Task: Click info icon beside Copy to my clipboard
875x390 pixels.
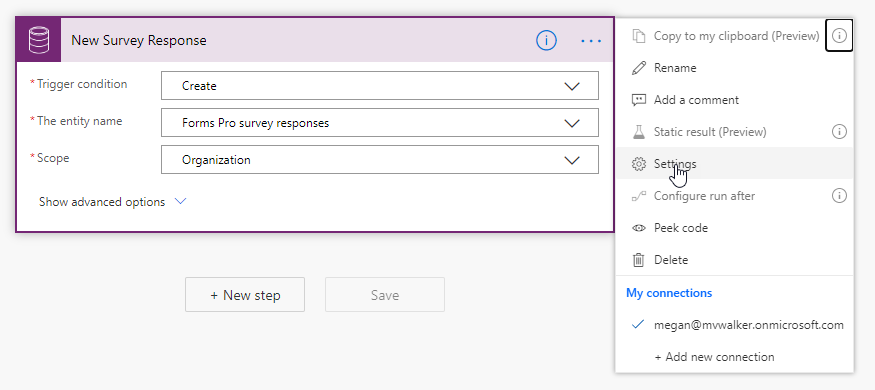Action: coord(839,36)
